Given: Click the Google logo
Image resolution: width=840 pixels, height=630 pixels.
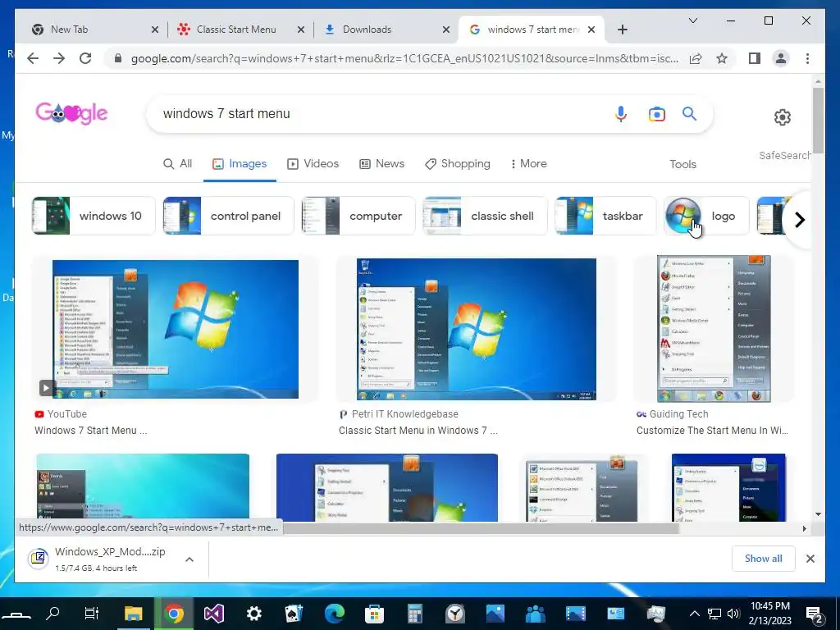Looking at the screenshot, I should (x=71, y=113).
